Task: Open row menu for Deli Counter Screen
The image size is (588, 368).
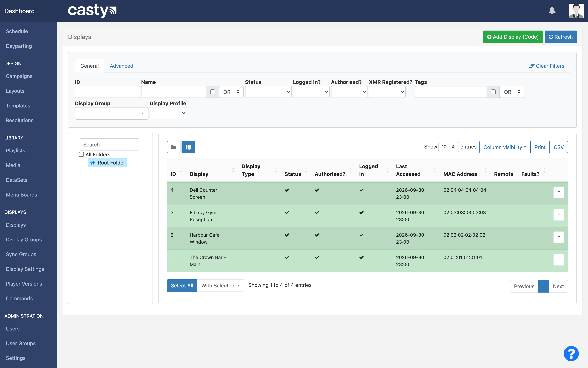Action: (559, 192)
